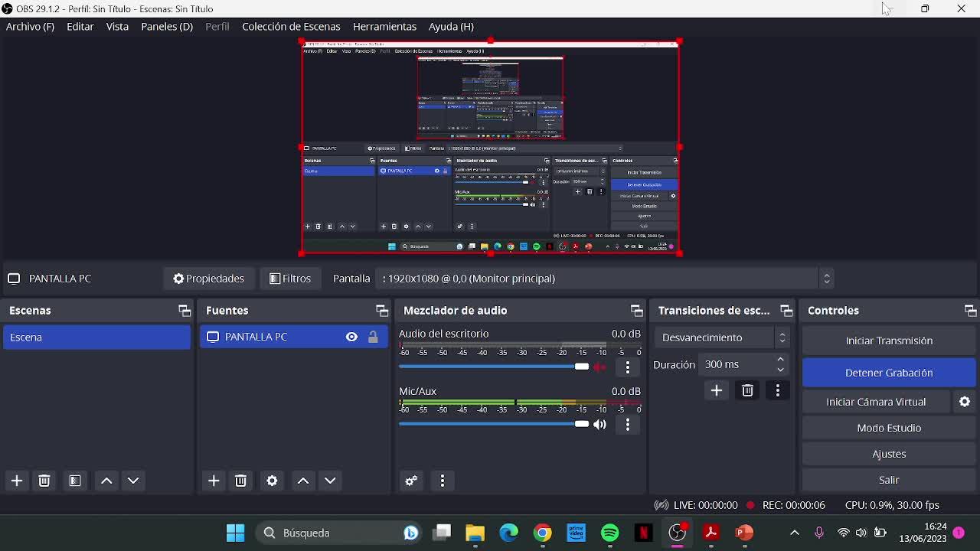Unmute the Audio del escritorio channel
Viewport: 980px width, 551px height.
click(600, 367)
